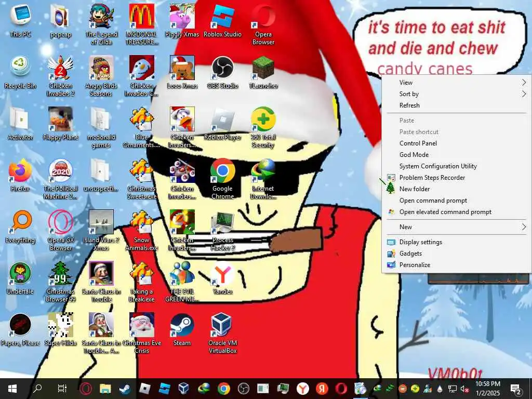532x399 pixels.
Task: Open the Activator folder icon
Action: pos(20,124)
